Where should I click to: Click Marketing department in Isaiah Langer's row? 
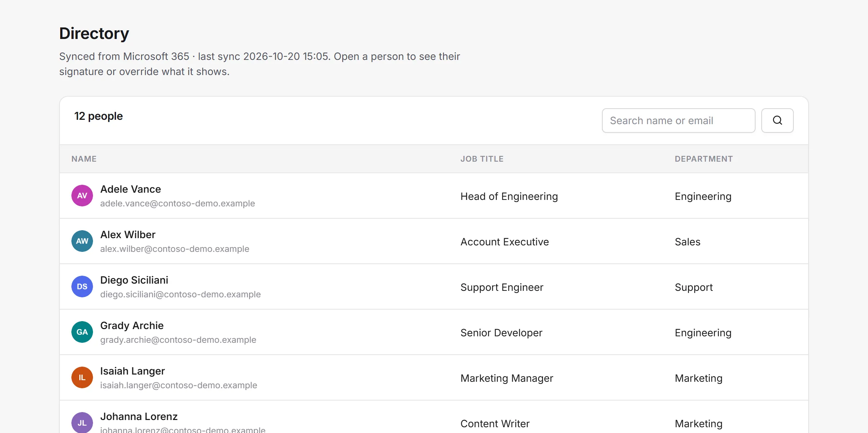point(699,378)
